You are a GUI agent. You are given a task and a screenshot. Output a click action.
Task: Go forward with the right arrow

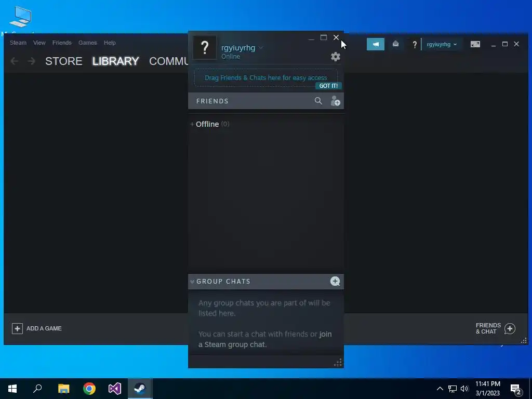coord(31,61)
